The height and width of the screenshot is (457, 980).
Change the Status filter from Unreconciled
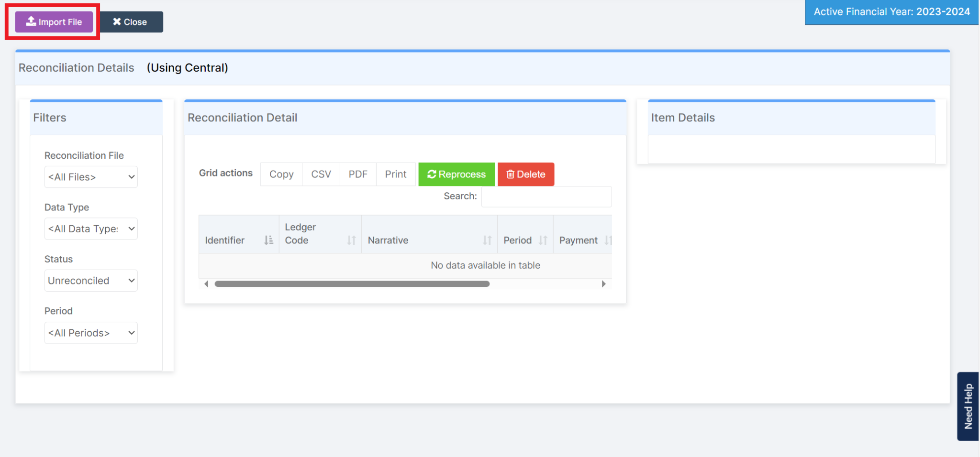tap(90, 281)
